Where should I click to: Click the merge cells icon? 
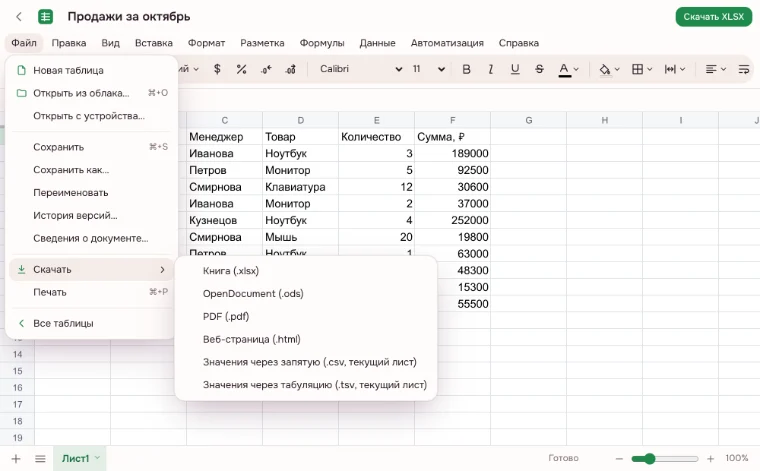tap(670, 69)
